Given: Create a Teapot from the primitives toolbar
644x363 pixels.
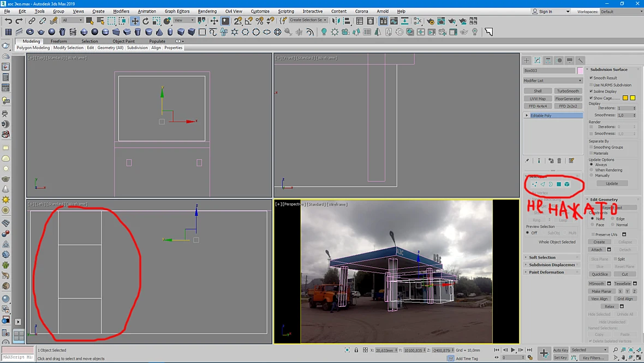Looking at the screenshot, I should (41, 32).
